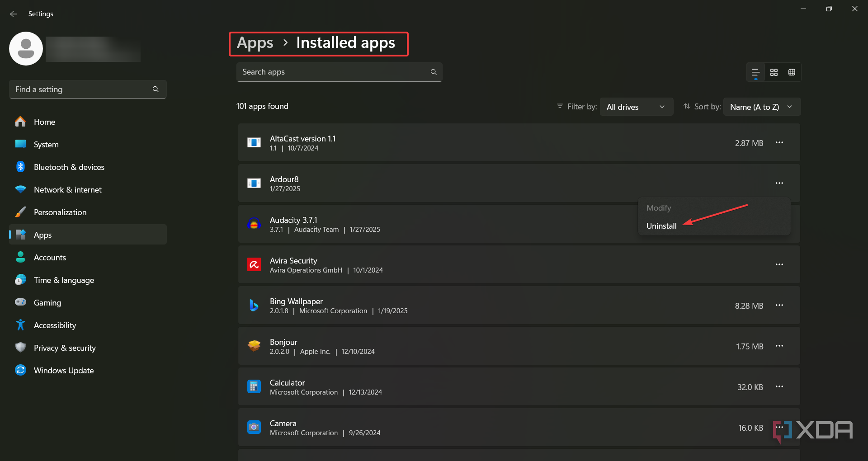Click the back arrow in Settings title bar
The width and height of the screenshot is (868, 461).
coord(14,14)
